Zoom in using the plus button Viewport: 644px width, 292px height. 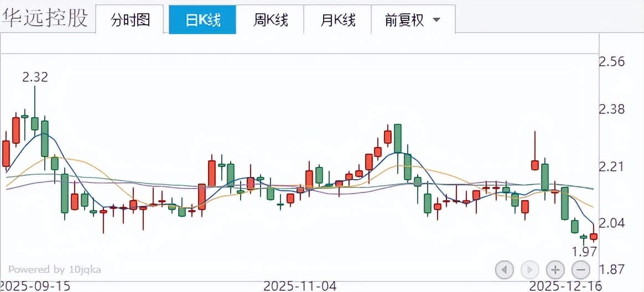point(555,270)
